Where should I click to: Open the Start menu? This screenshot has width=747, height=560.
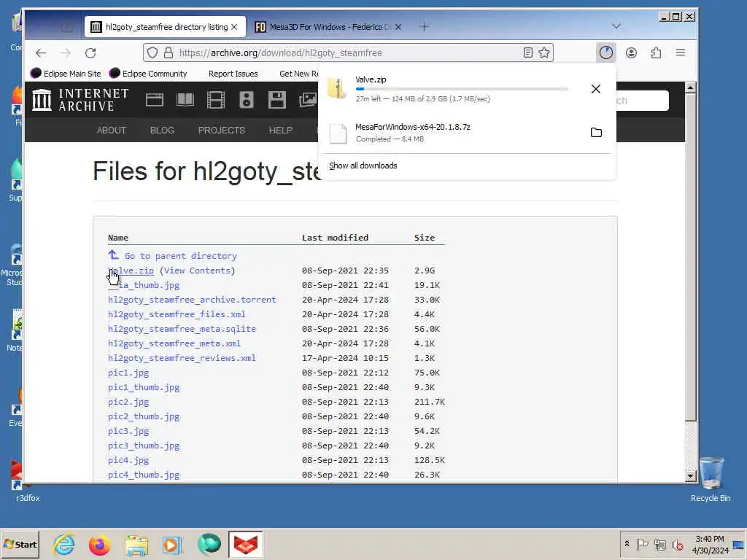coord(20,544)
